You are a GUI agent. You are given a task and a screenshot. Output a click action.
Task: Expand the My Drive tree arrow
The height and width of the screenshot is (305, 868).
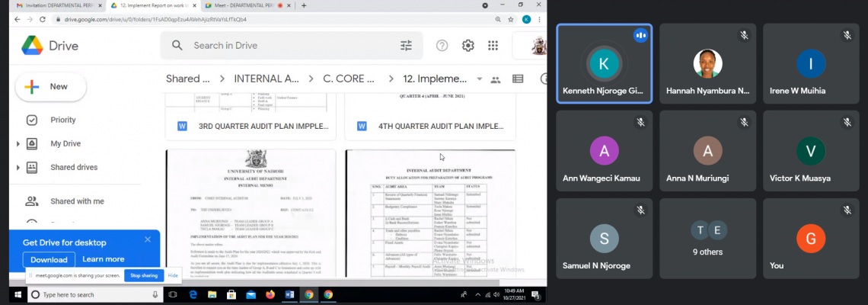point(18,143)
